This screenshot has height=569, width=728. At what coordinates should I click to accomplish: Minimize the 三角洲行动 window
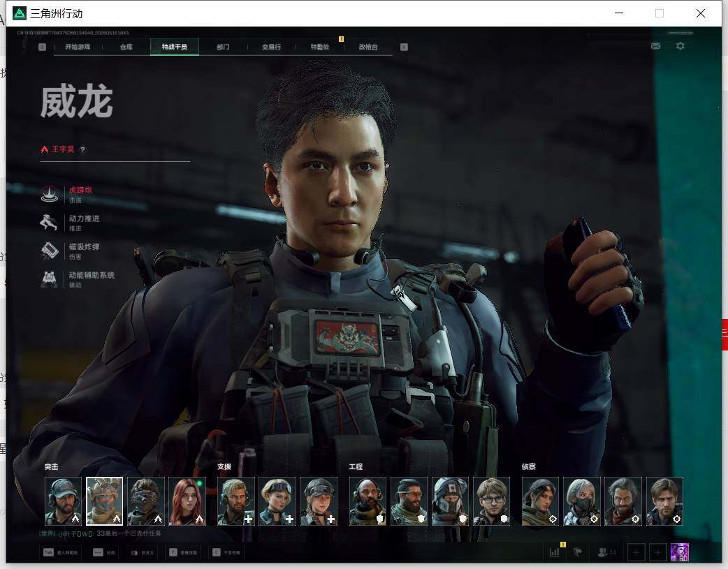[x=619, y=13]
